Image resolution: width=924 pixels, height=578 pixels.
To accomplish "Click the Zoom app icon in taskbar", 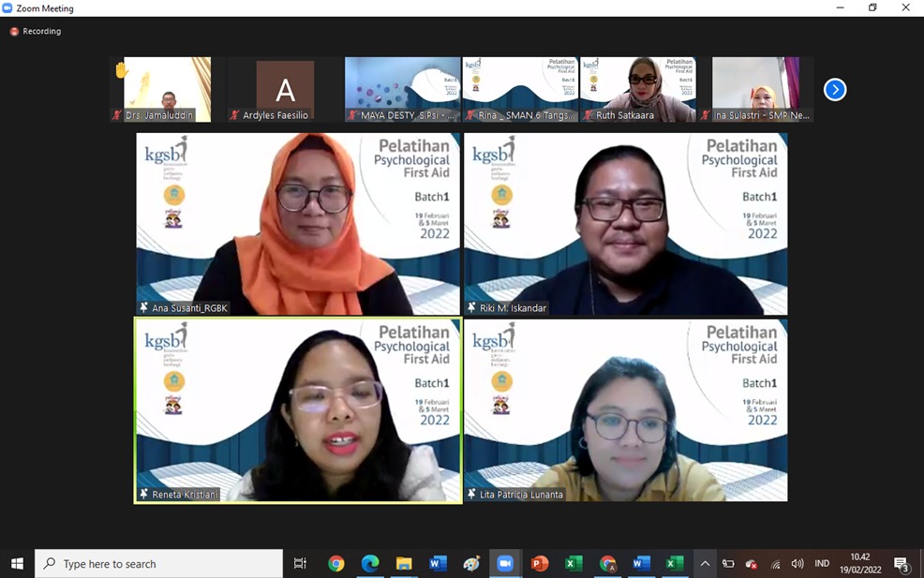I will 505,563.
